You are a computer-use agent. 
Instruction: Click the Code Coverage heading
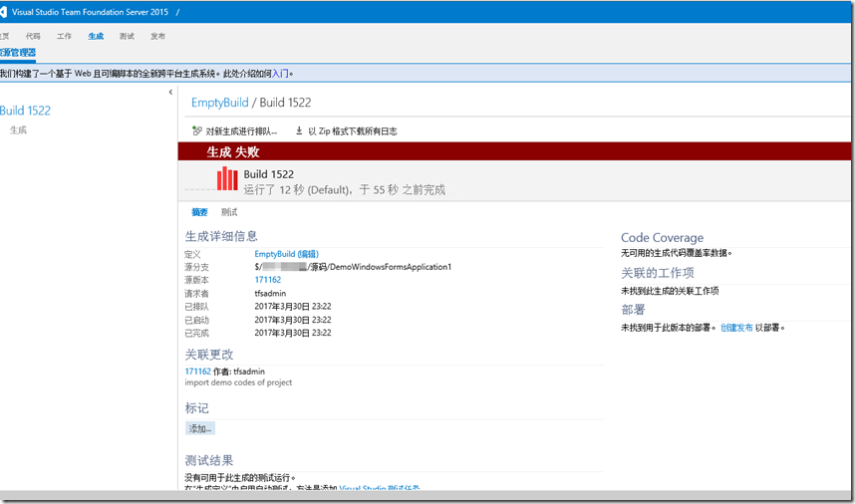coord(662,238)
